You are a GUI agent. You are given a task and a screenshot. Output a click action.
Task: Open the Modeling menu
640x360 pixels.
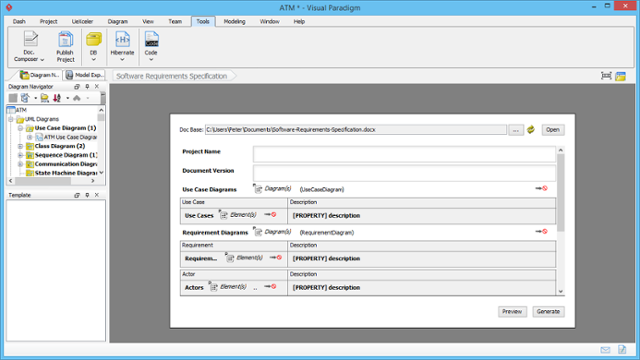(x=234, y=22)
